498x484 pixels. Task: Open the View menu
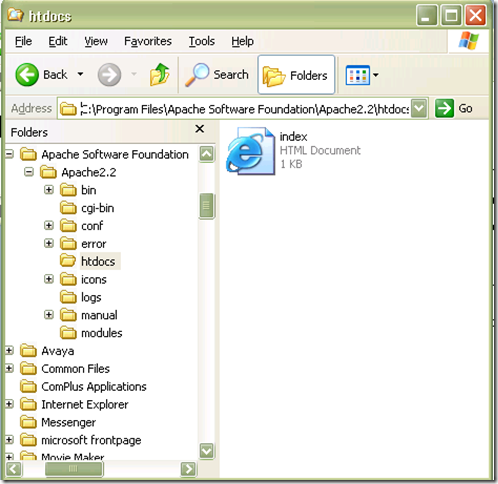[96, 41]
